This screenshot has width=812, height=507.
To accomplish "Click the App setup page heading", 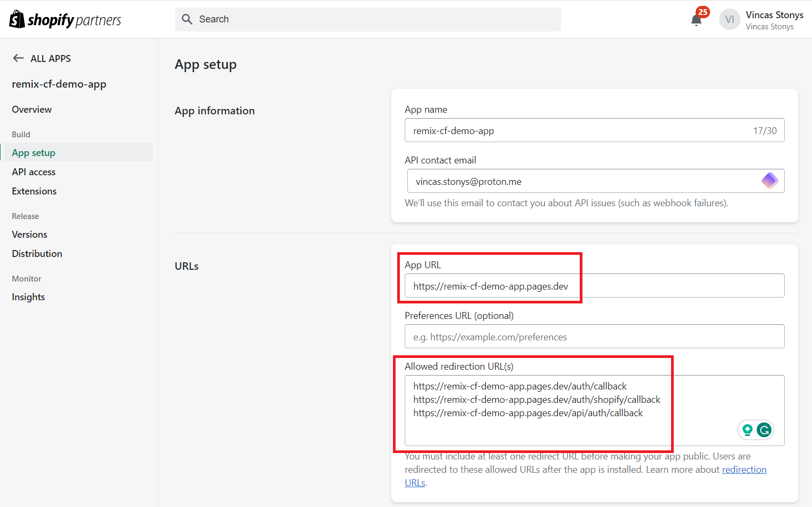I will pyautogui.click(x=206, y=65).
